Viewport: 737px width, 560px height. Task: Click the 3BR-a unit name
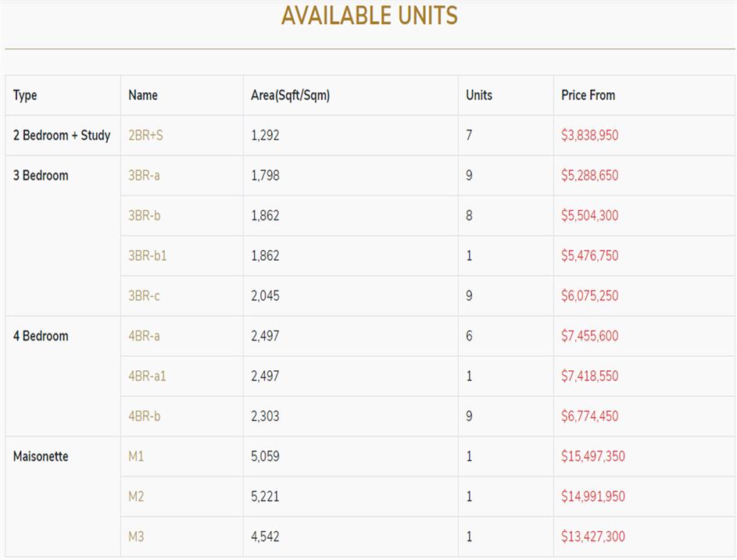click(144, 176)
